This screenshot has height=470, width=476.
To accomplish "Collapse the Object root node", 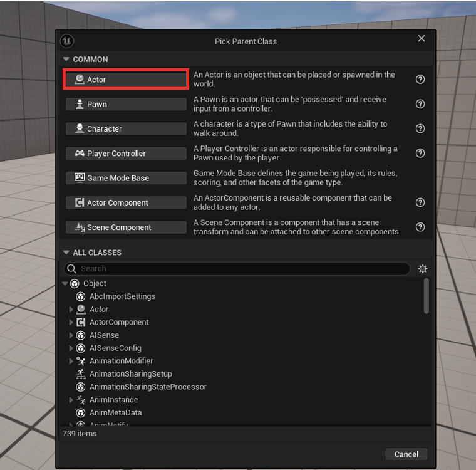I will (x=65, y=283).
